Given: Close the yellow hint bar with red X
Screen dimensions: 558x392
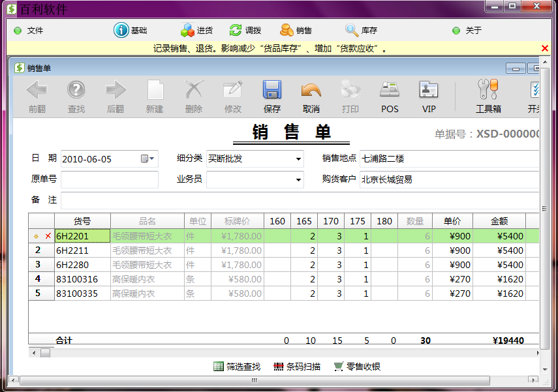Looking at the screenshot, I should (x=544, y=48).
